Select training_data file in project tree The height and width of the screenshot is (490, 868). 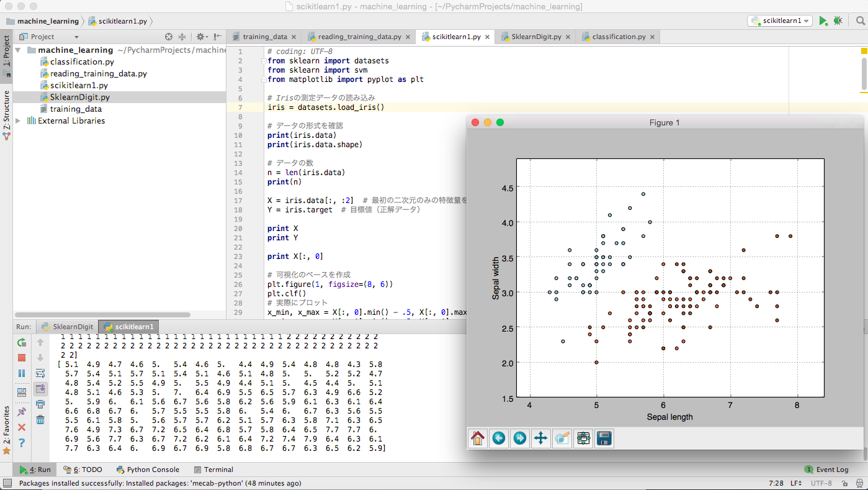tap(70, 109)
